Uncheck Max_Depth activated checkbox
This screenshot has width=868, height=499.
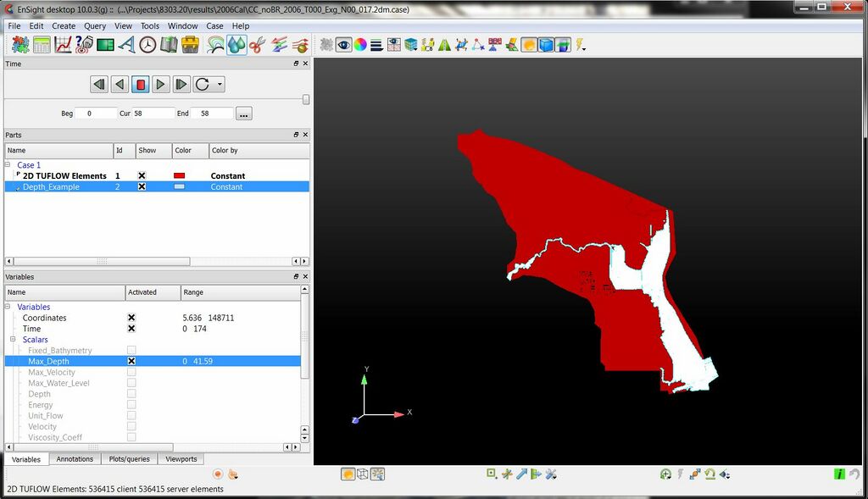click(x=131, y=361)
